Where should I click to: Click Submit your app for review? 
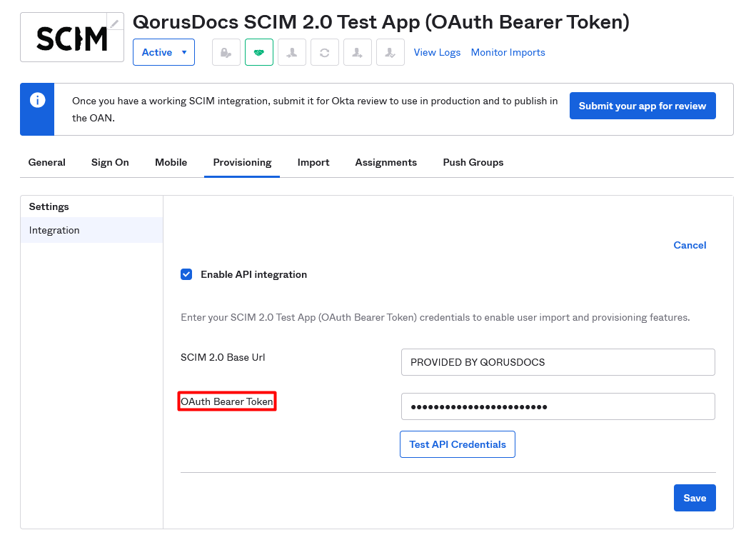(642, 106)
